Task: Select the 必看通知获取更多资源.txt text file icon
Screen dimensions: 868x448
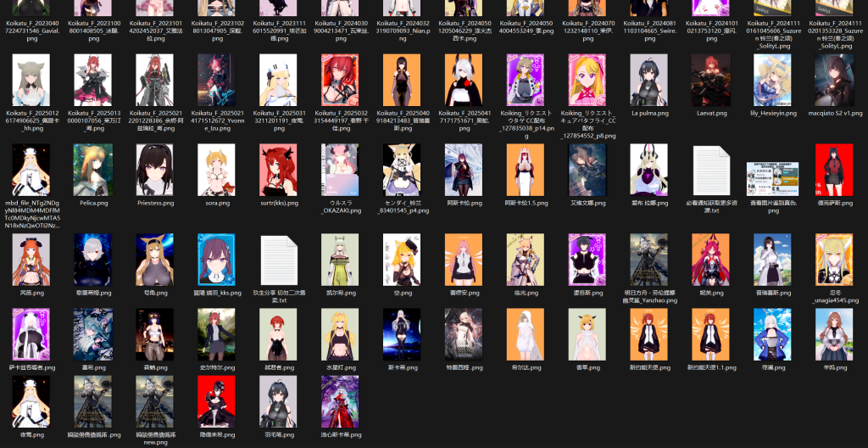Action: pos(711,170)
